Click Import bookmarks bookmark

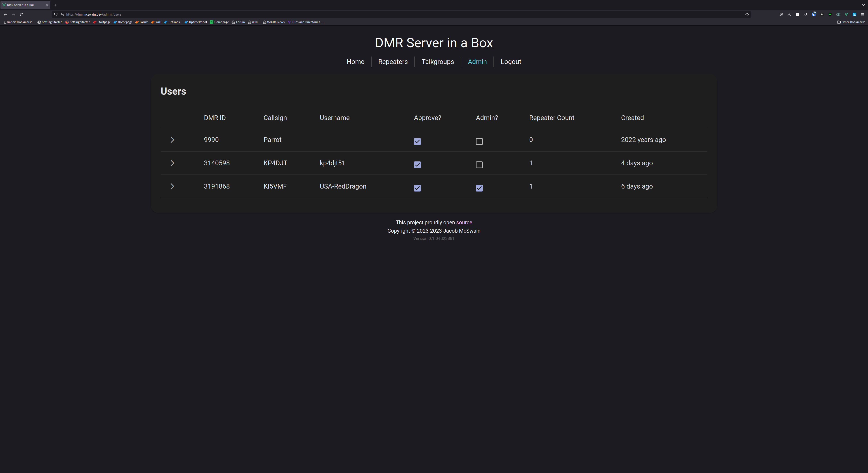[x=19, y=22]
